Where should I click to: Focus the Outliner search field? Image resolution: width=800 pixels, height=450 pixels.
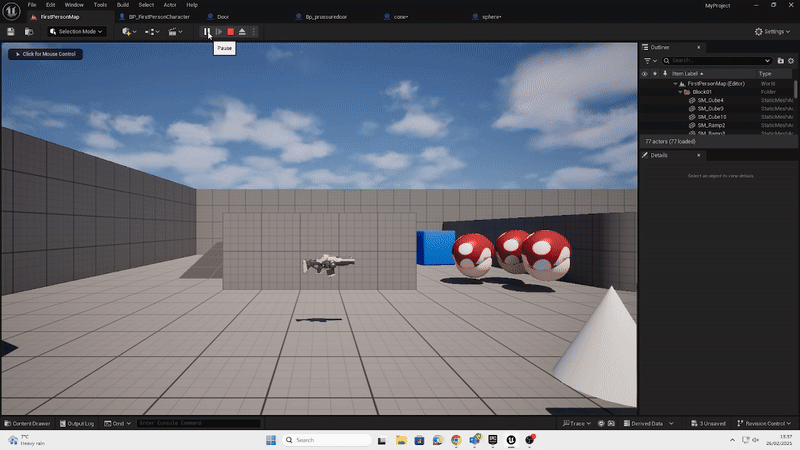click(x=717, y=61)
